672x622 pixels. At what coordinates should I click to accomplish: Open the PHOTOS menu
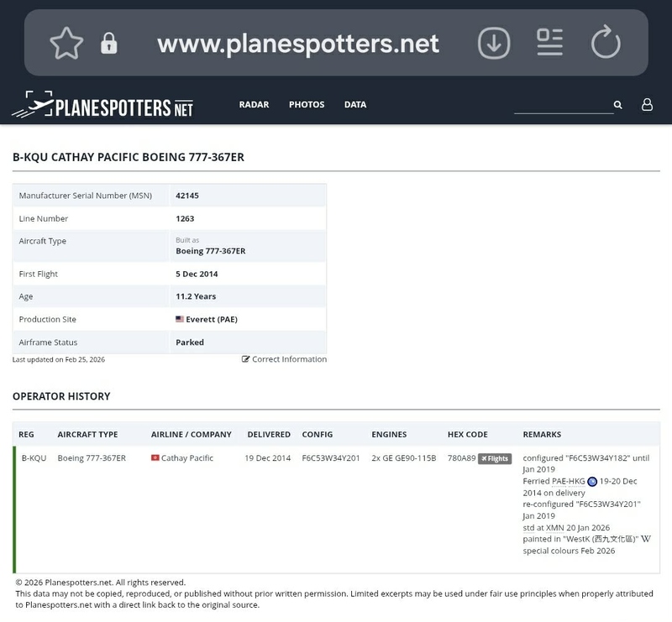pos(307,105)
